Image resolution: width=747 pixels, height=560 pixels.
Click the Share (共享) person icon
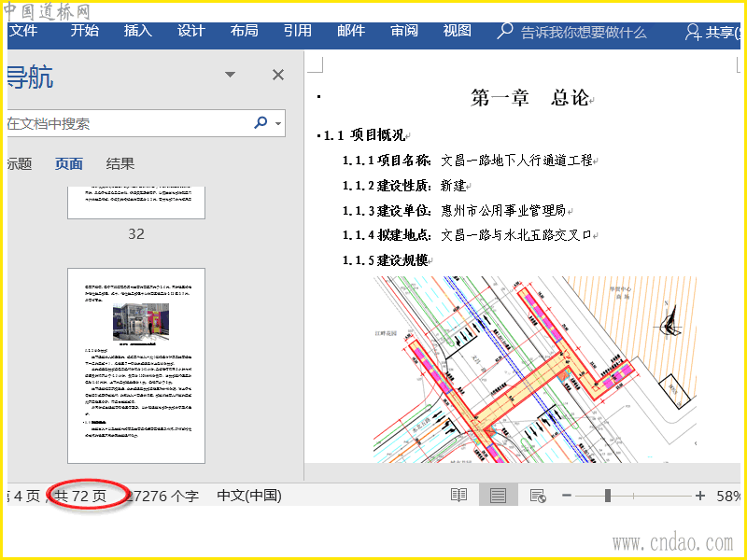click(x=693, y=32)
